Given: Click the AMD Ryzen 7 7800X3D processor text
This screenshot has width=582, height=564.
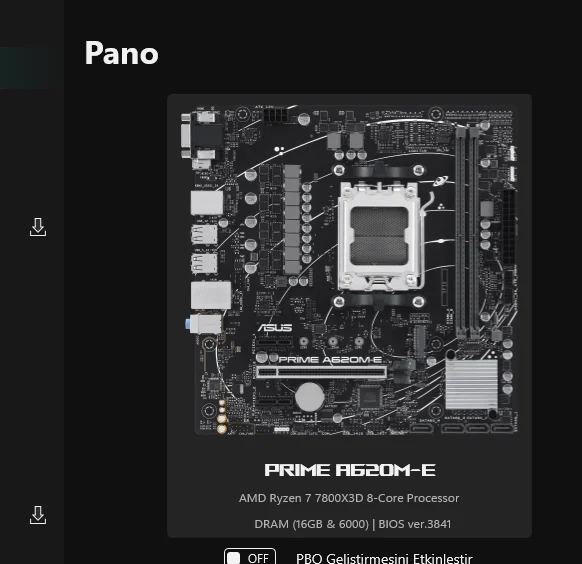Looking at the screenshot, I should [349, 498].
